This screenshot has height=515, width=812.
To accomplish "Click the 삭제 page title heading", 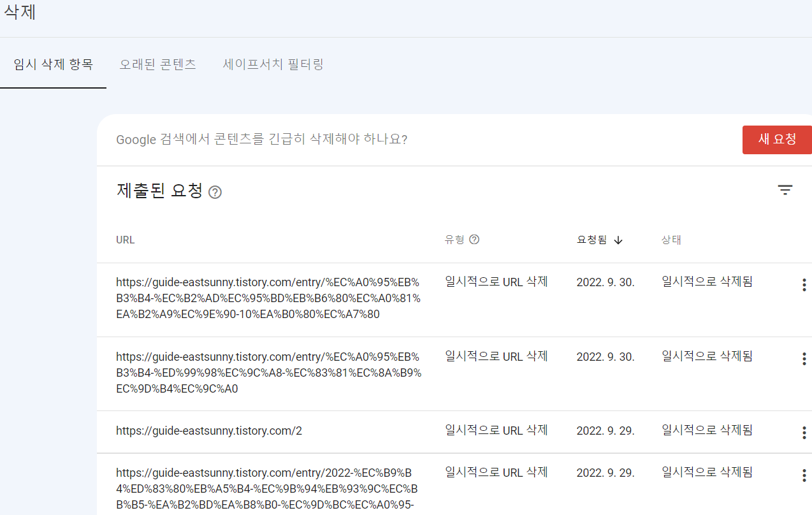I will coord(18,13).
